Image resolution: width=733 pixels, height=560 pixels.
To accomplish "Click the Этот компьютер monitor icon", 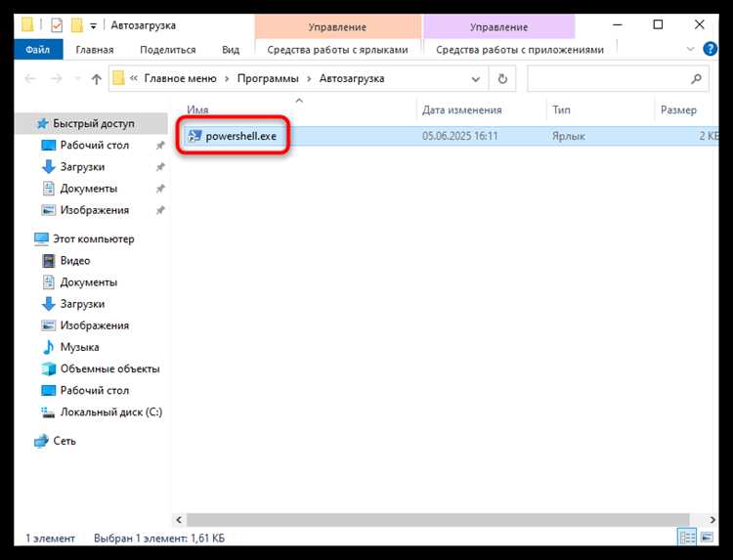I will pyautogui.click(x=42, y=238).
